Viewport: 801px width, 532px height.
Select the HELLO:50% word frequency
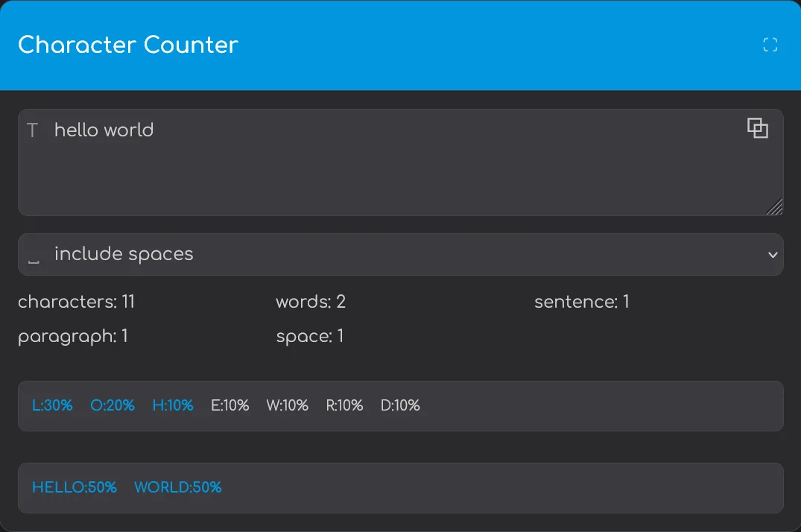pyautogui.click(x=75, y=487)
